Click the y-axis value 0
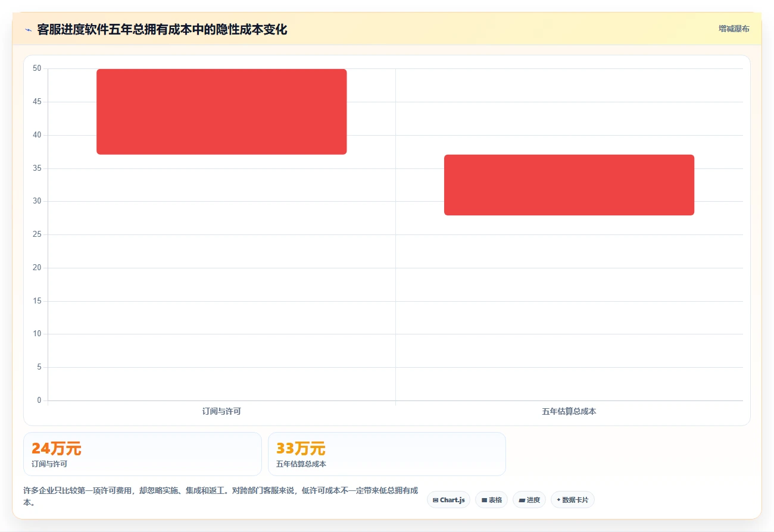This screenshot has height=532, width=774. tap(39, 400)
